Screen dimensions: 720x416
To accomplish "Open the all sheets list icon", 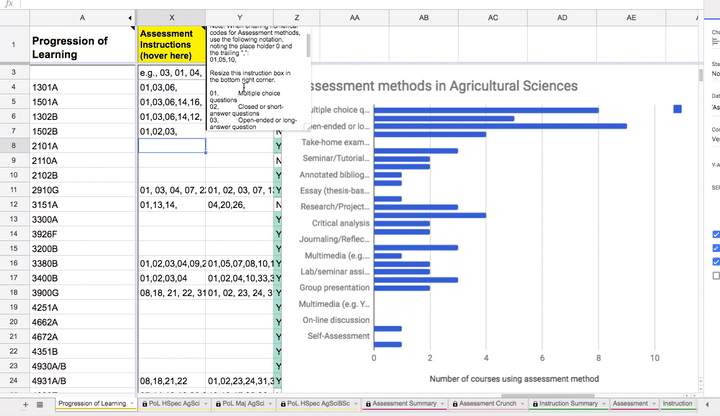I will coord(40,405).
